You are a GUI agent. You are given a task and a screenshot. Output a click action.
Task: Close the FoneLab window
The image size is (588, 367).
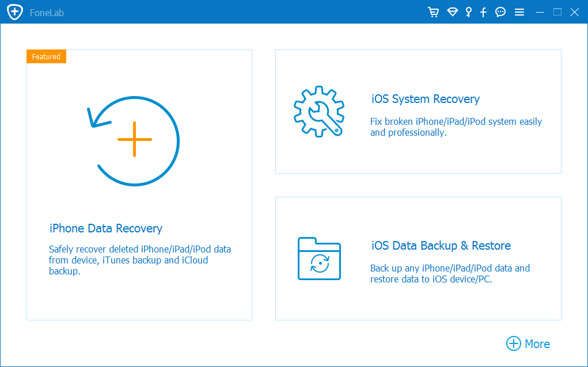[x=574, y=12]
